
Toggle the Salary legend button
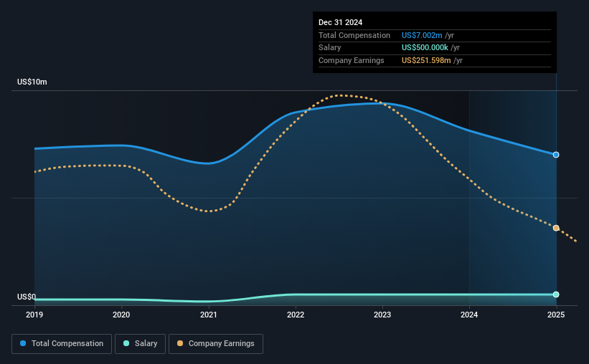(140, 344)
